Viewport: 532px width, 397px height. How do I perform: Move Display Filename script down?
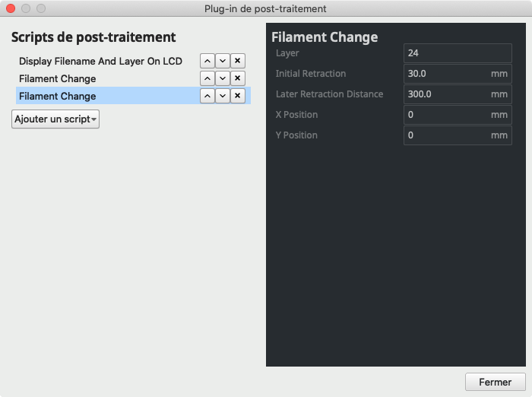tap(222, 61)
